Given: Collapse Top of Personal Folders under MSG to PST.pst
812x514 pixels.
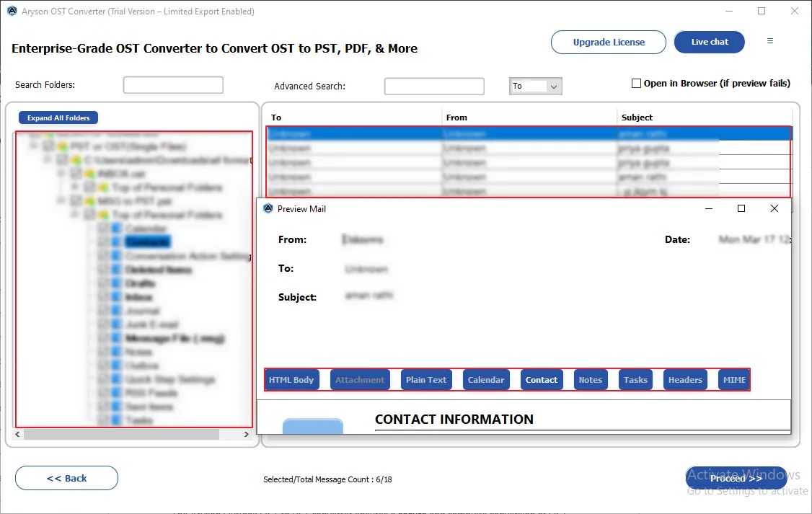Looking at the screenshot, I should point(75,214).
